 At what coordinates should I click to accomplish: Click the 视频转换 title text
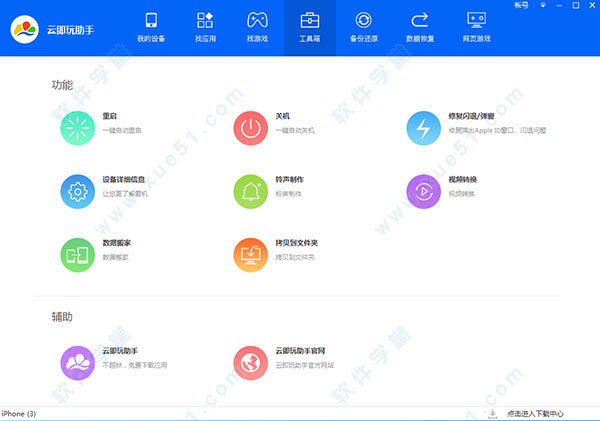pos(463,179)
